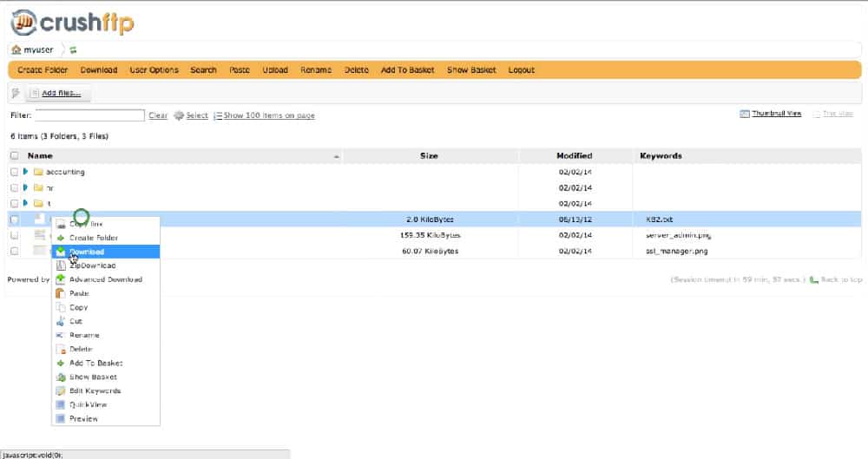Image resolution: width=868 pixels, height=459 pixels.
Task: Click the gear icon next to Select
Action: click(x=179, y=115)
